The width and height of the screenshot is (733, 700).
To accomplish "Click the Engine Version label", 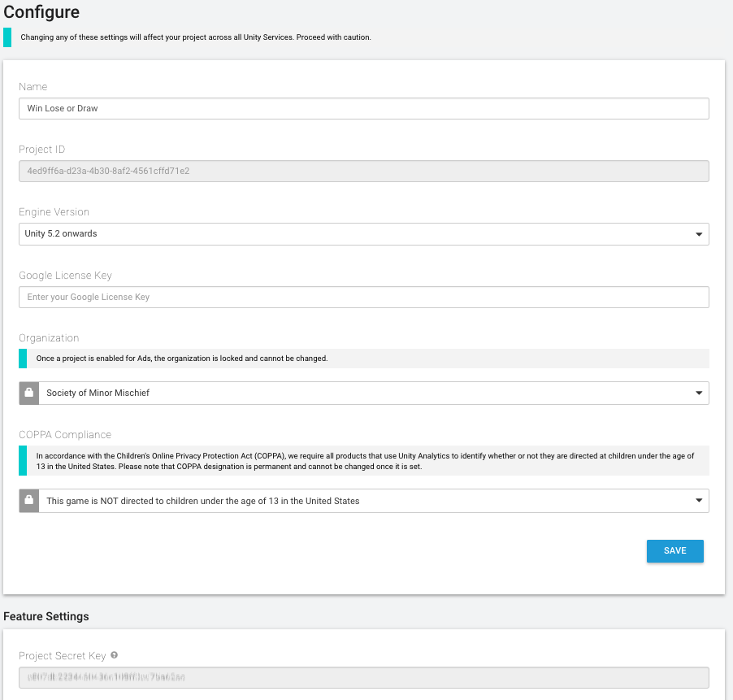I will (x=54, y=212).
